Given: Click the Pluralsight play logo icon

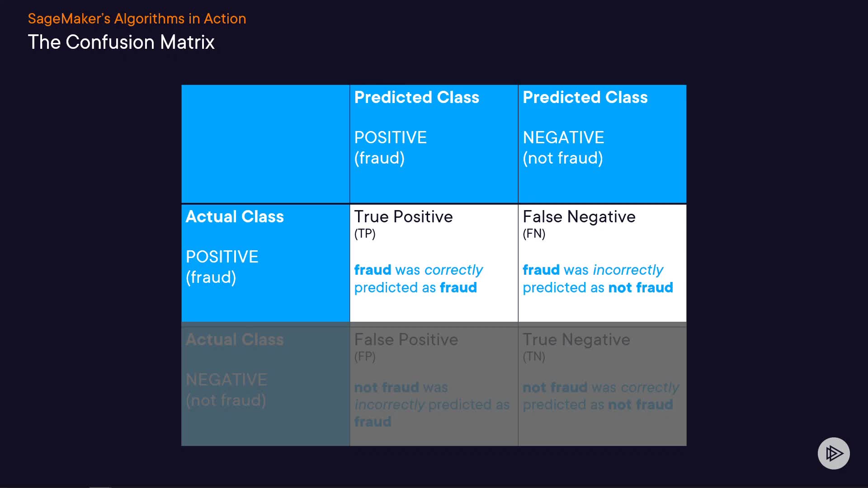Looking at the screenshot, I should pyautogui.click(x=834, y=453).
